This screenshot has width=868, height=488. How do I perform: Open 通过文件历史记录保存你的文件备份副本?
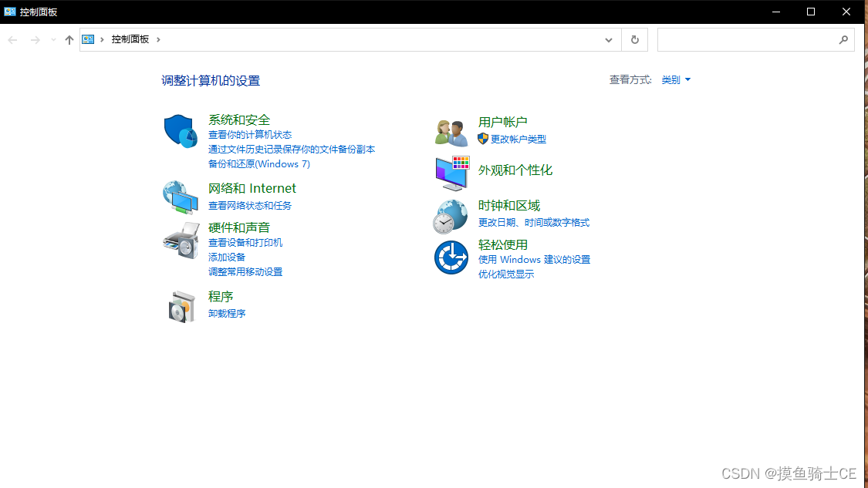tap(292, 150)
